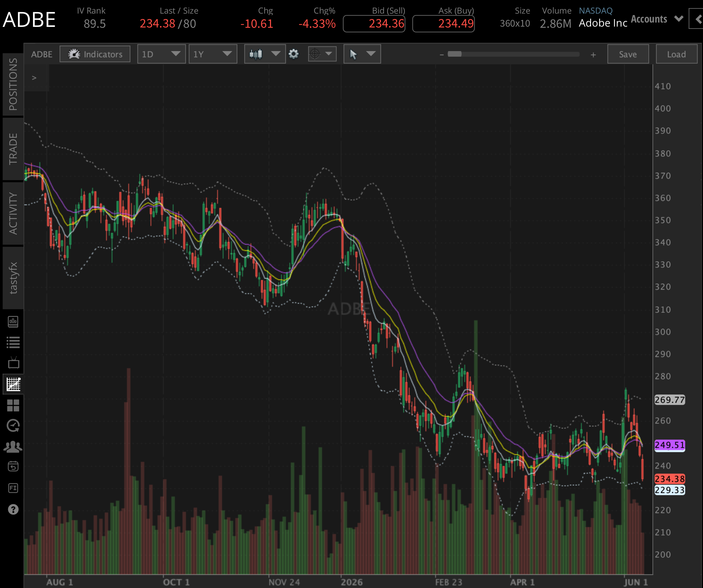Open the Accounts dropdown
This screenshot has width=703, height=588.
657,19
